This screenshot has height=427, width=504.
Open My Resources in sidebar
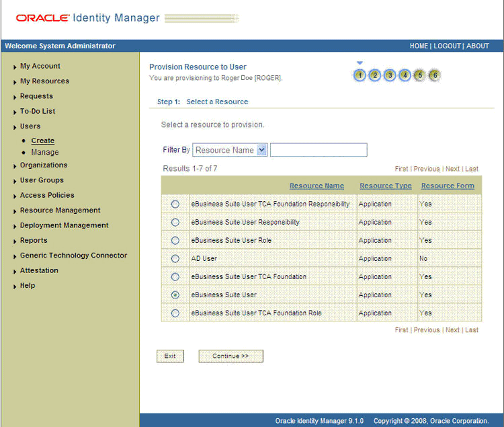click(x=44, y=81)
